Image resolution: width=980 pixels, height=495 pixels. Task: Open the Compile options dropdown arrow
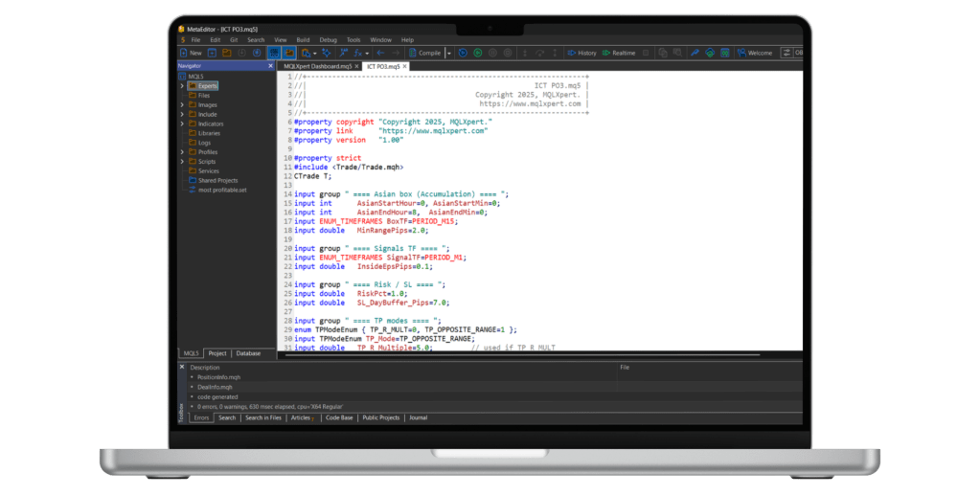coord(448,53)
